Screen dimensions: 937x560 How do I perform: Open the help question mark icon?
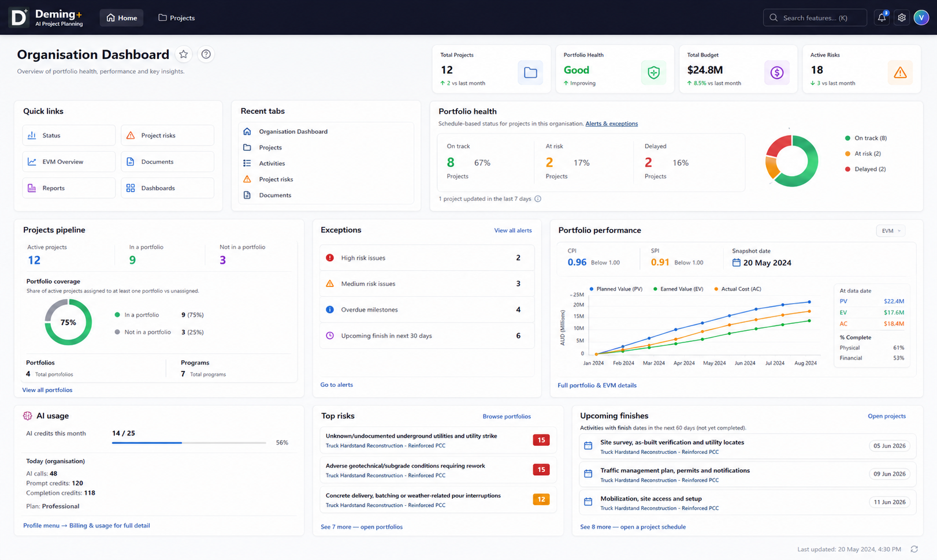click(x=206, y=54)
